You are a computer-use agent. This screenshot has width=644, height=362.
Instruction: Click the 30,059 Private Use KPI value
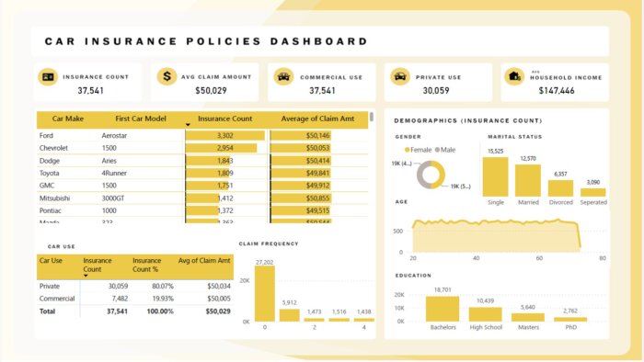pyautogui.click(x=436, y=91)
